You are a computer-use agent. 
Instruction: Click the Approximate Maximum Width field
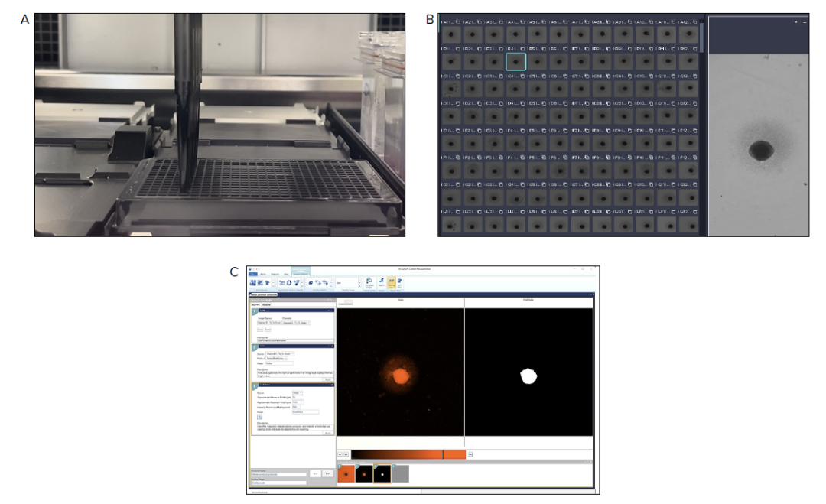(298, 402)
